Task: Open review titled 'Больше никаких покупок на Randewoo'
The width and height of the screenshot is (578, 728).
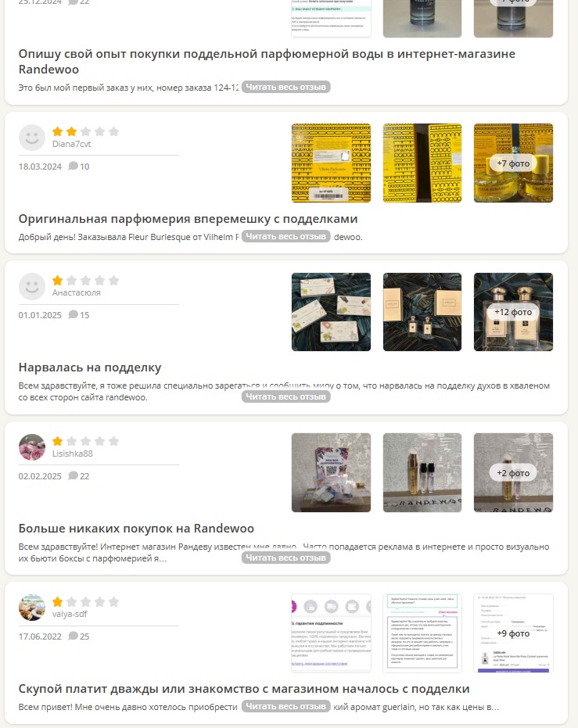Action: pos(136,529)
